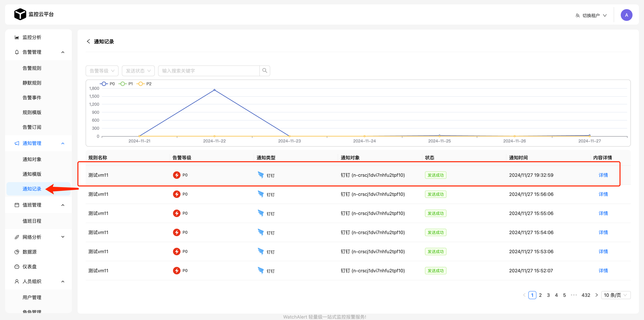Click the search keyword input field
Screen dimensions: 644x320
pyautogui.click(x=209, y=71)
